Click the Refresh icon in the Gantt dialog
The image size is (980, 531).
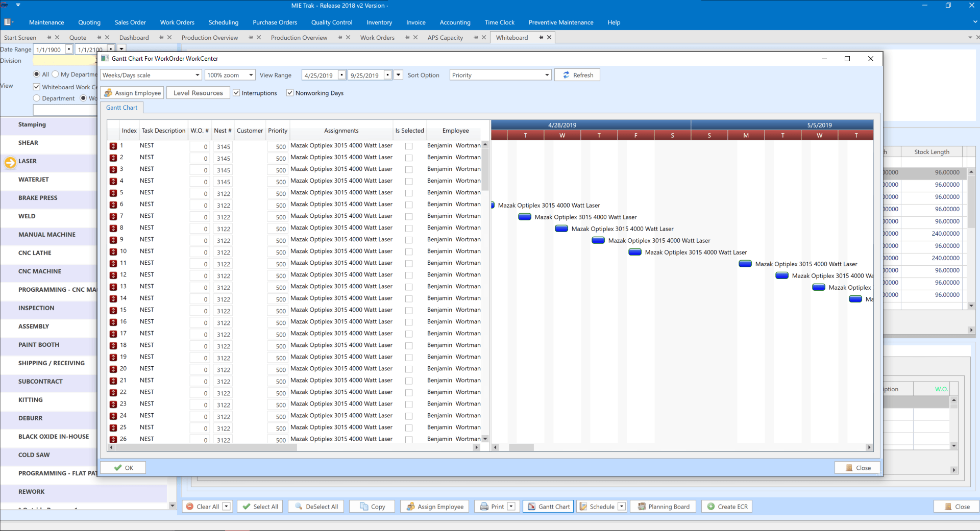coord(567,74)
